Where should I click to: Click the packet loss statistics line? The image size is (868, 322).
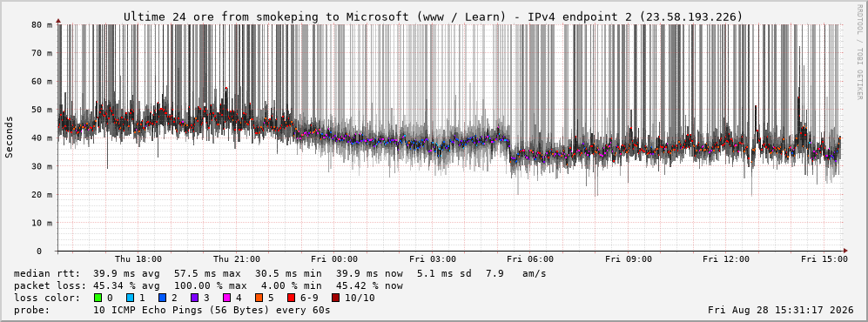(x=208, y=285)
